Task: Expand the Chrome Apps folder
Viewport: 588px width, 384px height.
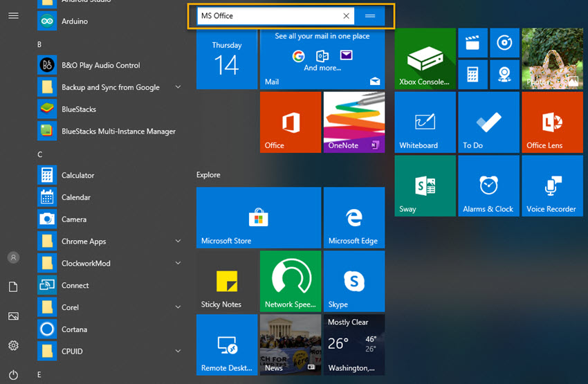Action: 178,241
